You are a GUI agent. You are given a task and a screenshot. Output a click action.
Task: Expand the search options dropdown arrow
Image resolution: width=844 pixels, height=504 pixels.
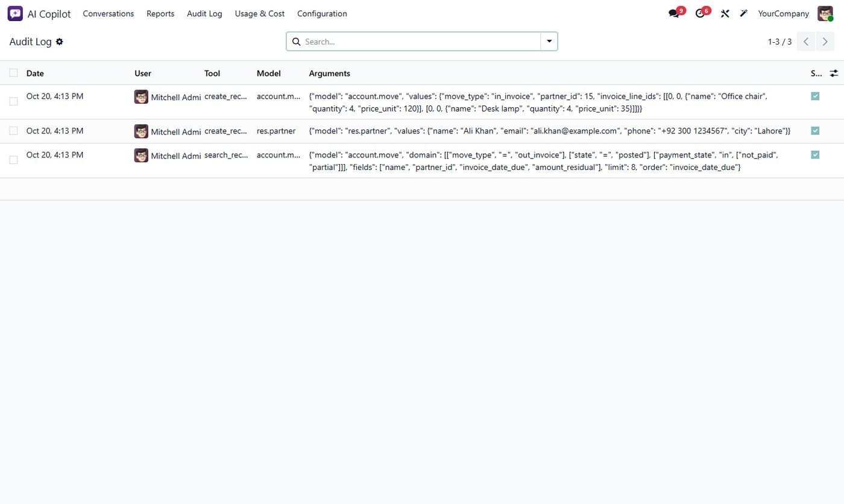click(549, 42)
